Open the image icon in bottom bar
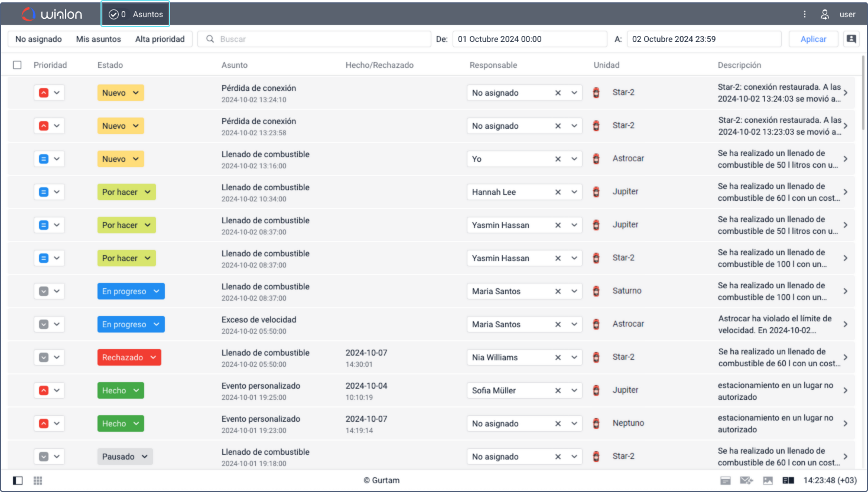This screenshot has height=492, width=868. click(x=768, y=481)
